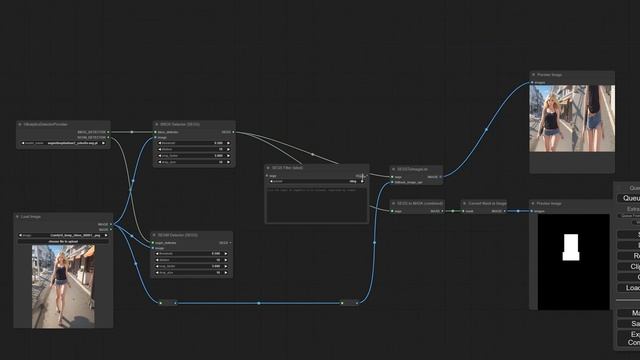The image size is (640, 360).
Task: Select the left reroute node on the bottom link
Action: pos(168,303)
